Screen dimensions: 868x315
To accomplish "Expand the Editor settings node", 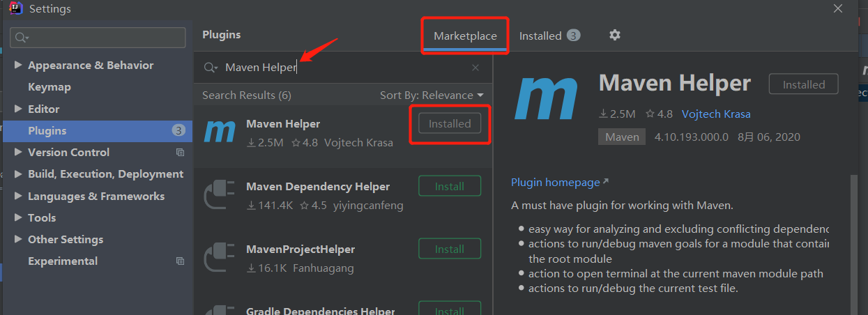I will pyautogui.click(x=18, y=109).
